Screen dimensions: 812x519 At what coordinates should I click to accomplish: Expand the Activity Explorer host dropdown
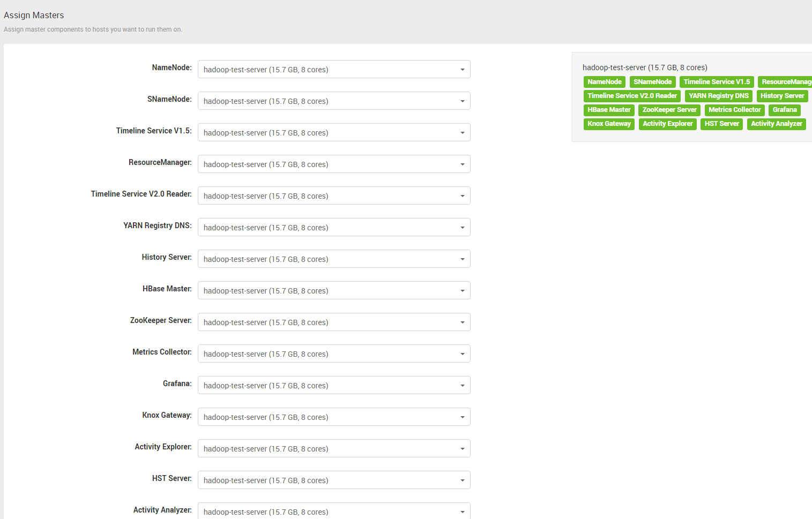(x=333, y=449)
